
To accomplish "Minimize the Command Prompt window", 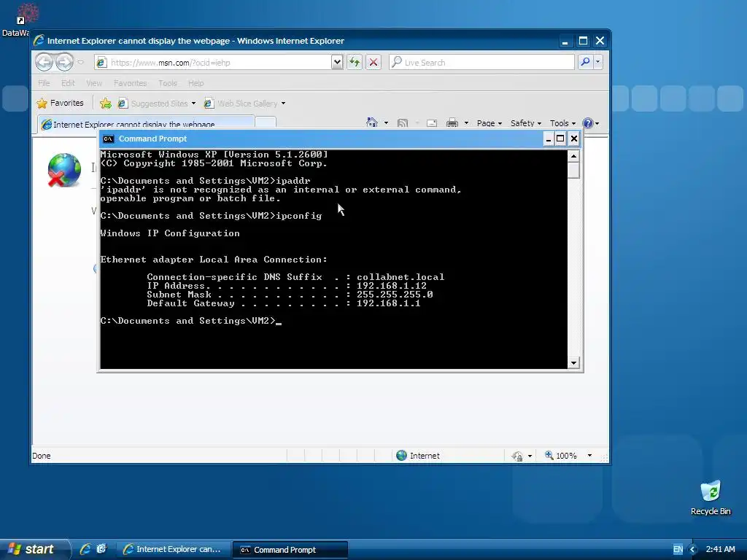I will (549, 139).
